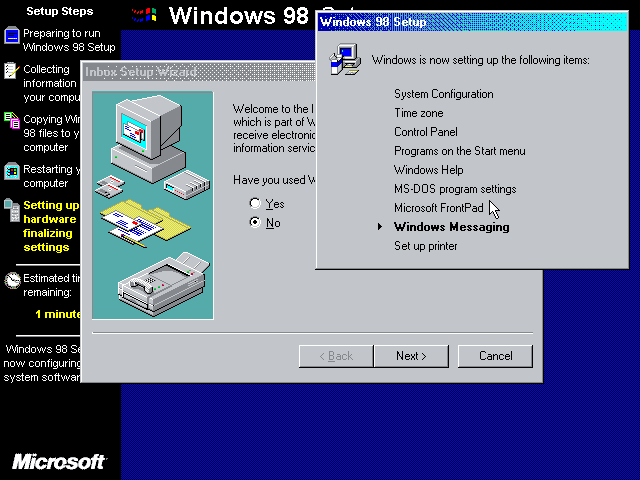Click the Windows Help item

click(429, 170)
